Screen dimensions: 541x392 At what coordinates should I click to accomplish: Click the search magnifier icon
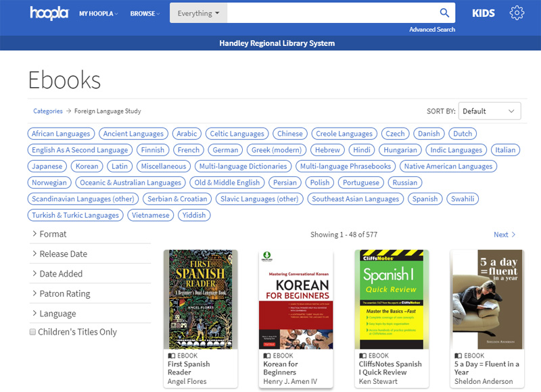pos(444,12)
